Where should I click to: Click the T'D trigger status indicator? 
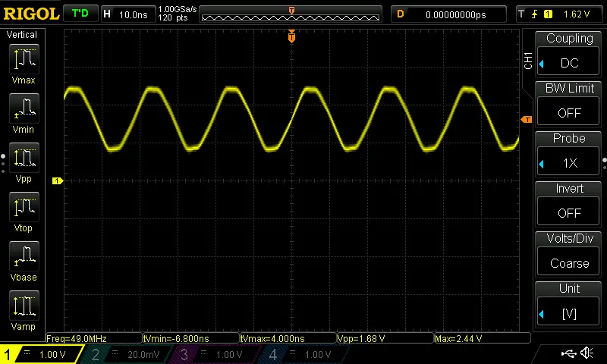pyautogui.click(x=80, y=14)
